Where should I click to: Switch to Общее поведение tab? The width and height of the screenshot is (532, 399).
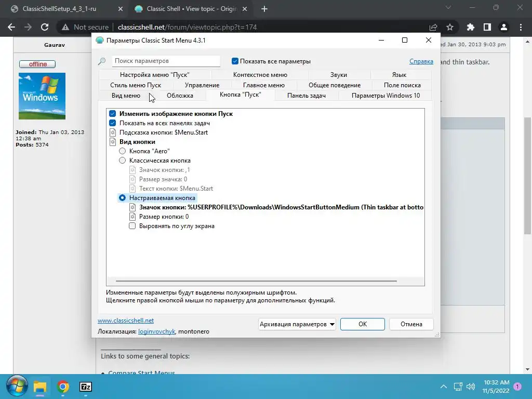click(x=335, y=85)
